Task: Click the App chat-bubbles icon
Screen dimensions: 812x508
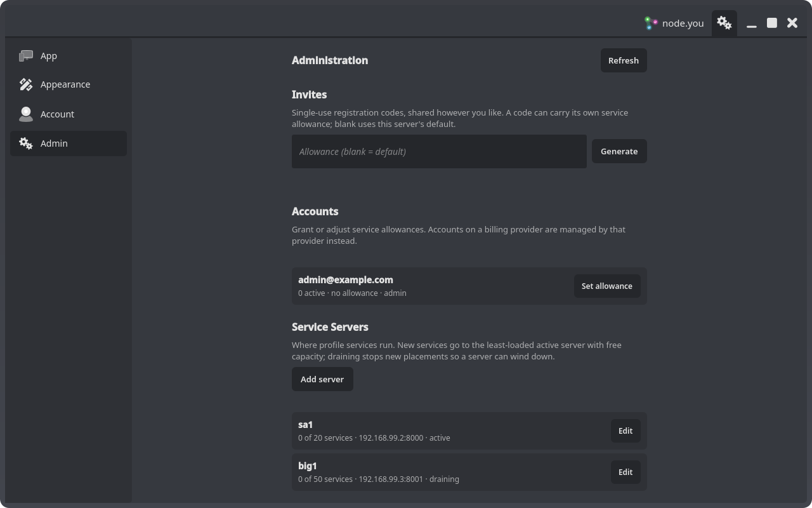Action: tap(26, 56)
